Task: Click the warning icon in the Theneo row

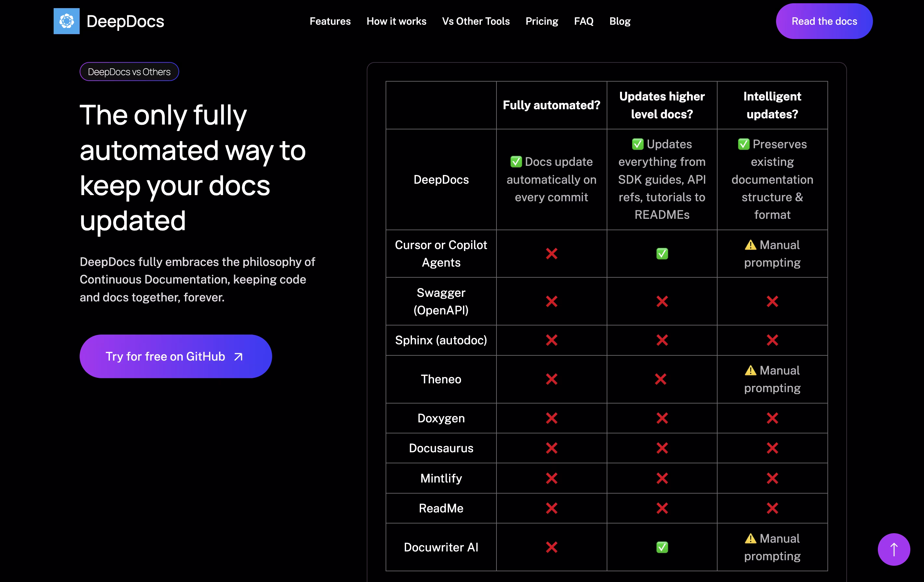Action: coord(750,370)
